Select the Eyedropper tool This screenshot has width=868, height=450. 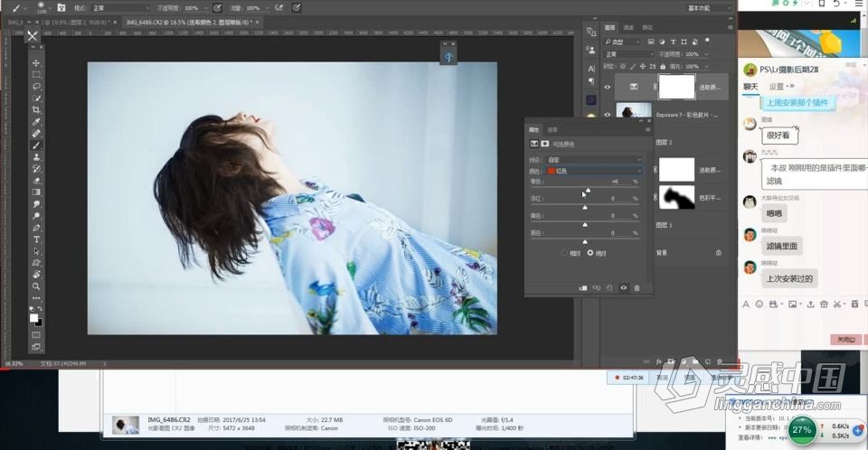pos(36,121)
